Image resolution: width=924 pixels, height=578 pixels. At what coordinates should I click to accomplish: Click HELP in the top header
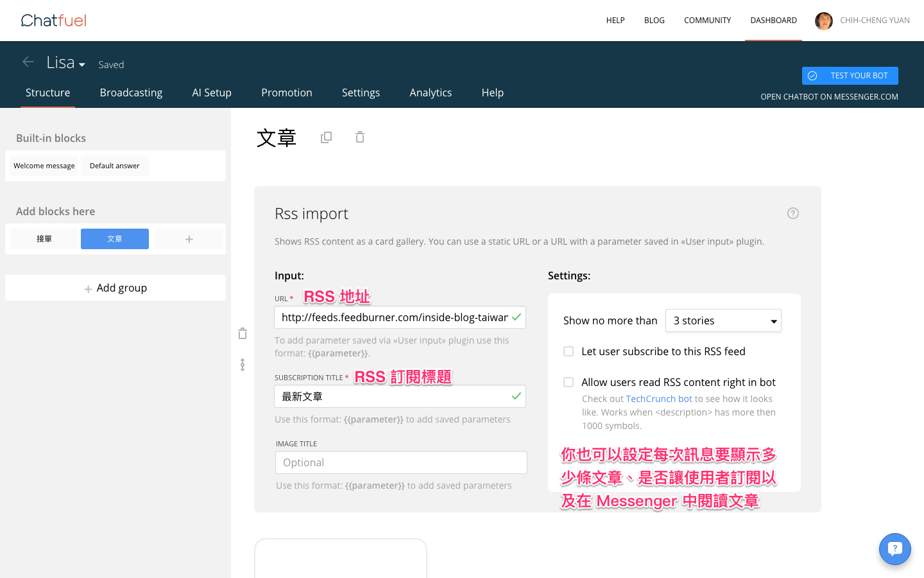point(615,21)
